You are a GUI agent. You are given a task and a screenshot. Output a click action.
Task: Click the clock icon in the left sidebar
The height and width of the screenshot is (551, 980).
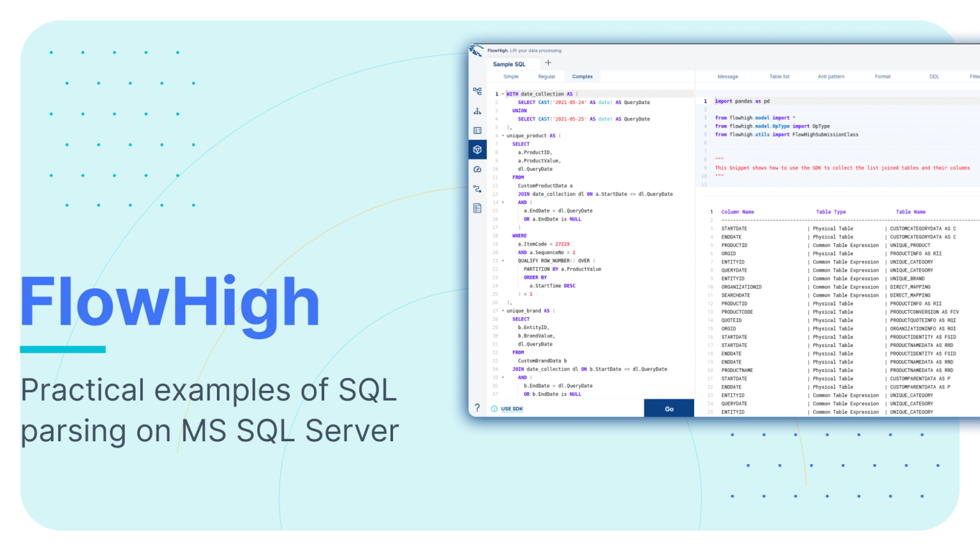(x=477, y=169)
